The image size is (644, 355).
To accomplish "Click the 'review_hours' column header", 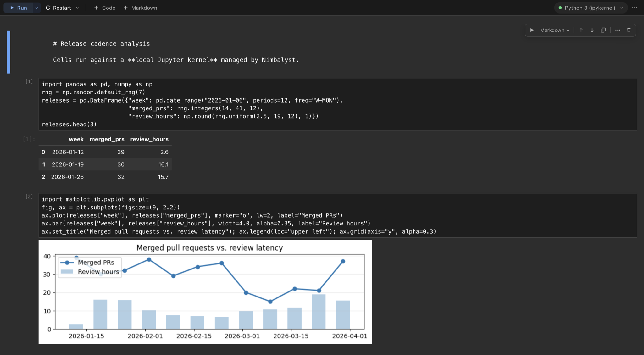I will point(149,139).
